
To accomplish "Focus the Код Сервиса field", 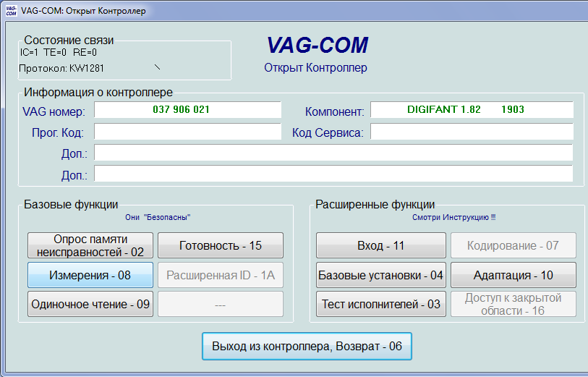I will [472, 132].
